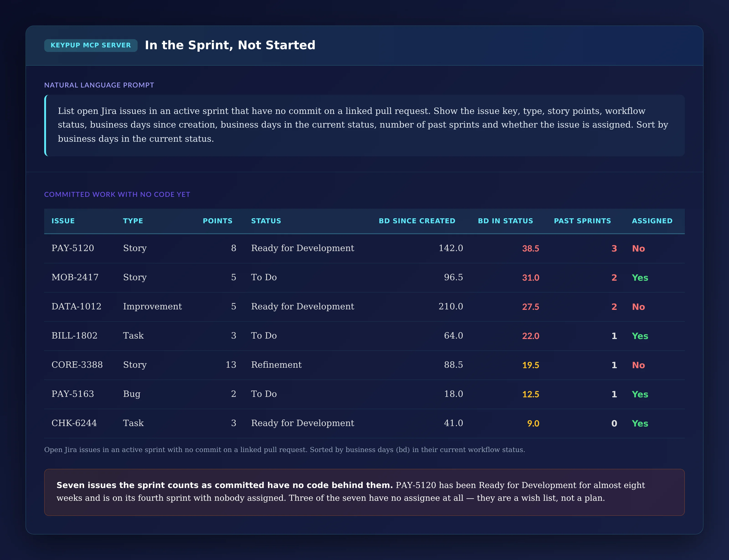Click the Refinement status cell

click(276, 365)
